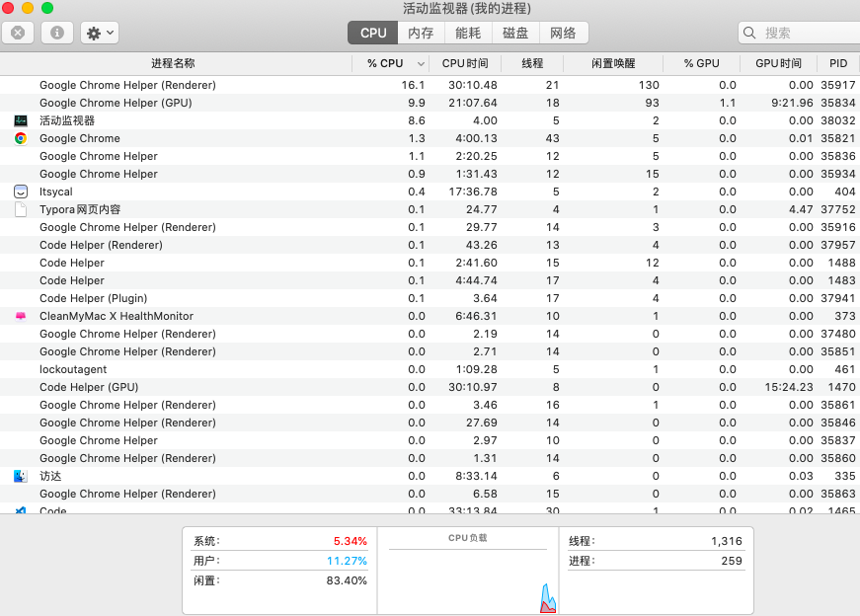860x616 pixels.
Task: Sort by the CPU 时间 column header
Action: (x=465, y=63)
